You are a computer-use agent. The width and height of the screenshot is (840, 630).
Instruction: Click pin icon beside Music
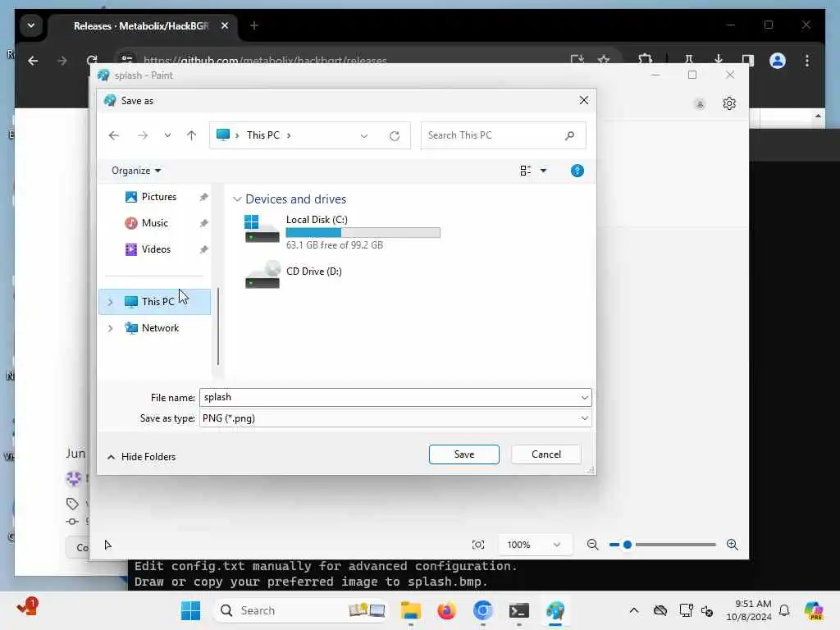203,223
